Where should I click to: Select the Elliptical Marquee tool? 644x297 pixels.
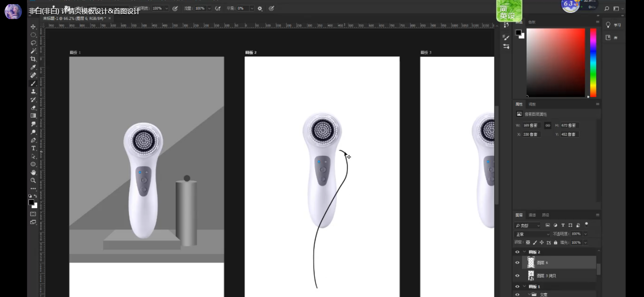(33, 35)
